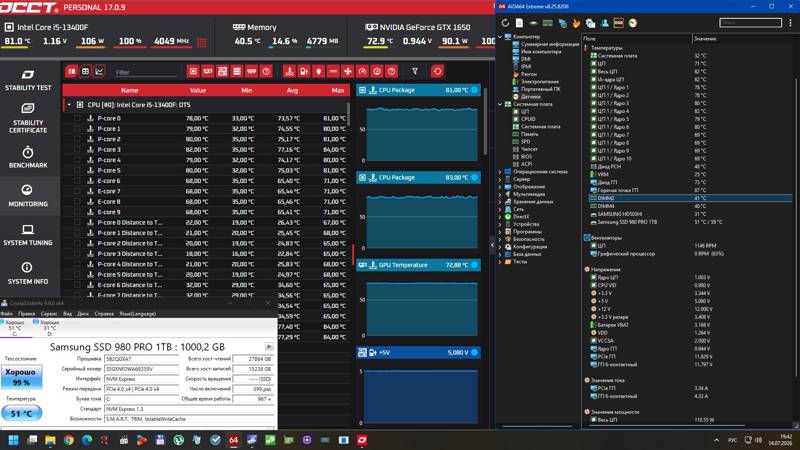Screen dimensions: 800x450
Task: Open System Info in OCCT sidebar
Action: point(28,273)
